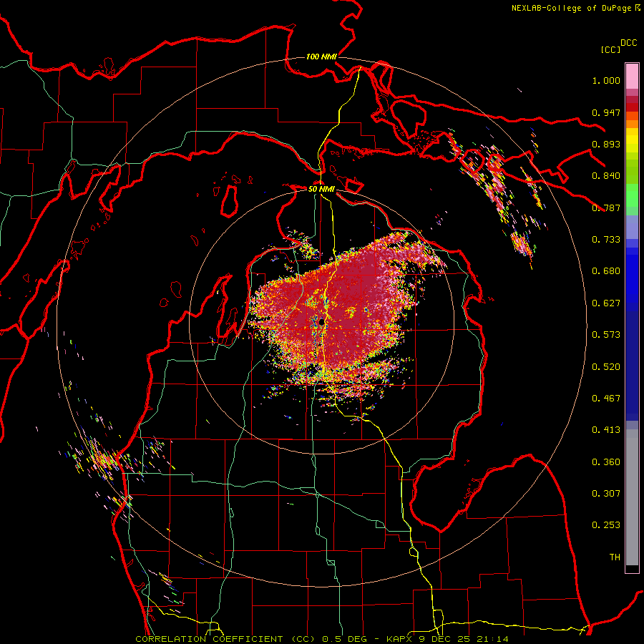Select the 1.000 scale value
Screen dimensions: 644x644
point(606,80)
